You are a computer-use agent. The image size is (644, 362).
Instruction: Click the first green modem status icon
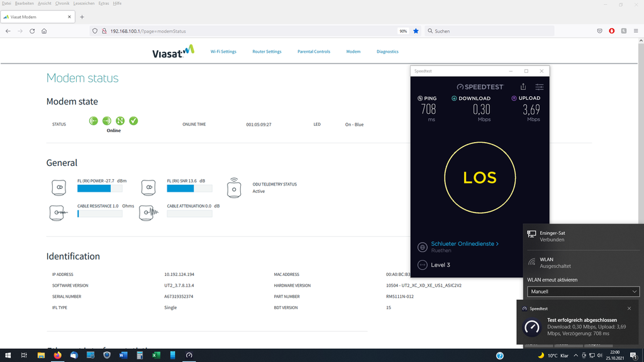[x=94, y=121]
